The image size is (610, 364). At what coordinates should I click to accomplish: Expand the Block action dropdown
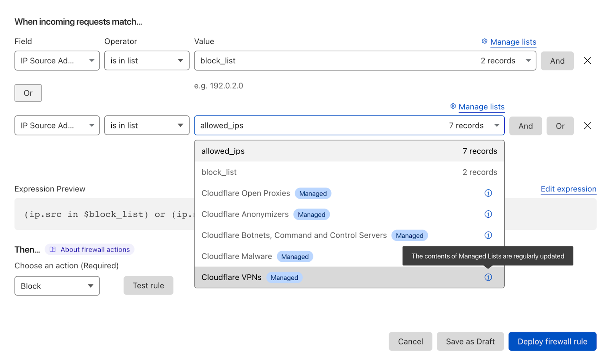(57, 286)
